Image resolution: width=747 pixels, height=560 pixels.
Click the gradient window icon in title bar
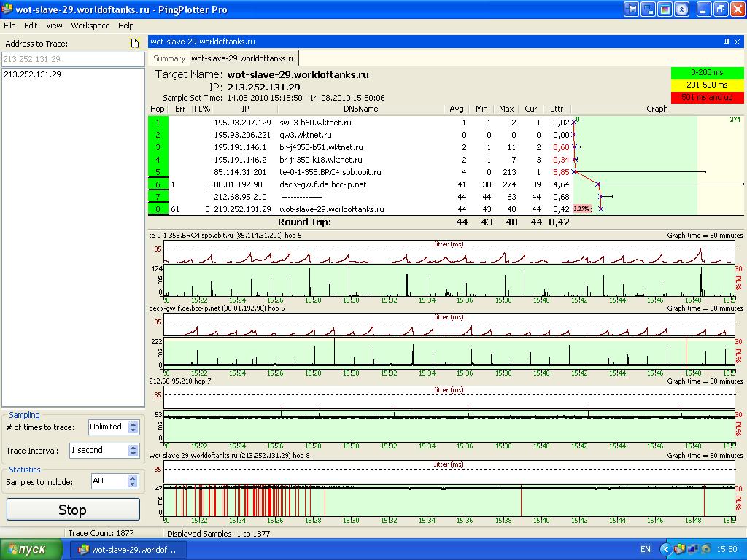(x=665, y=9)
